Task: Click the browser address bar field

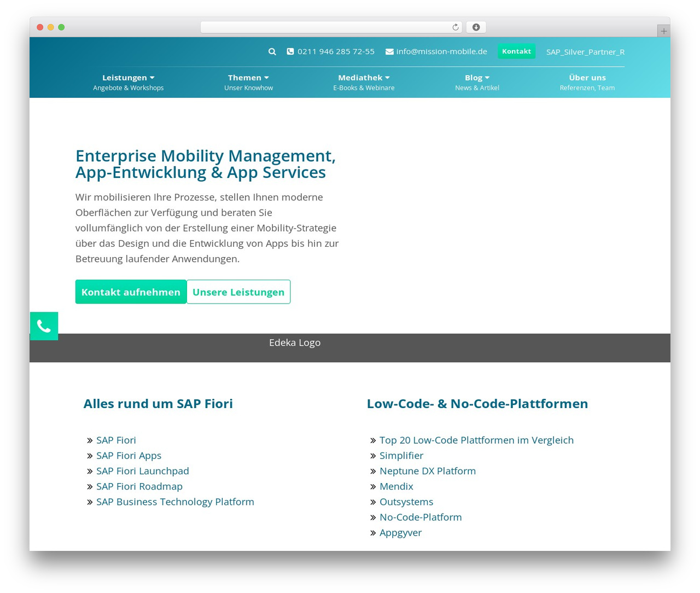Action: [x=331, y=27]
